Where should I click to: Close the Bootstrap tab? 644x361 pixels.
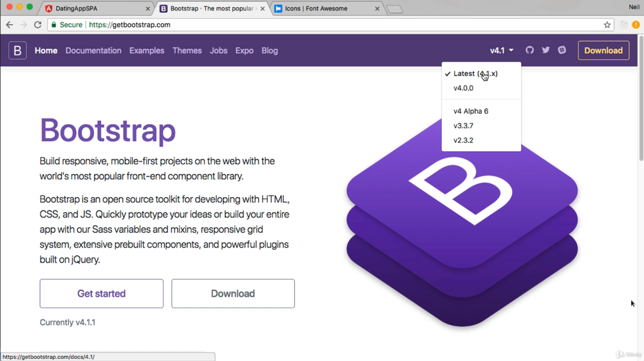263,8
